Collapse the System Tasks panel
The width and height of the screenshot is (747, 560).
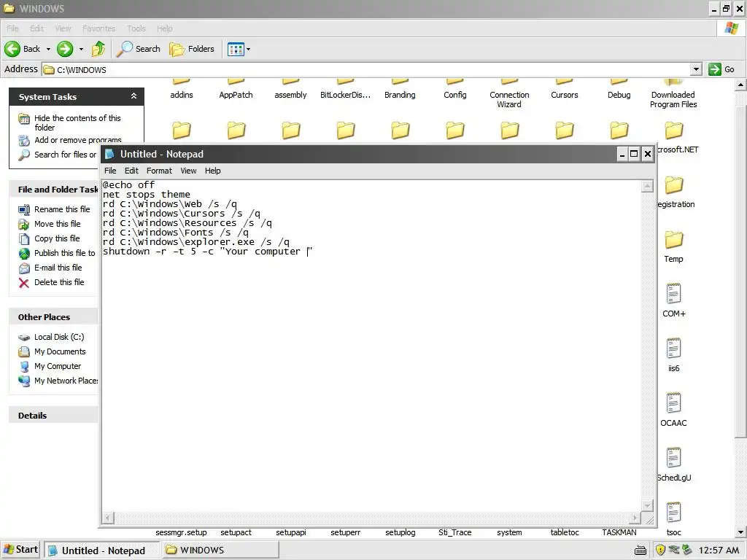[x=134, y=96]
